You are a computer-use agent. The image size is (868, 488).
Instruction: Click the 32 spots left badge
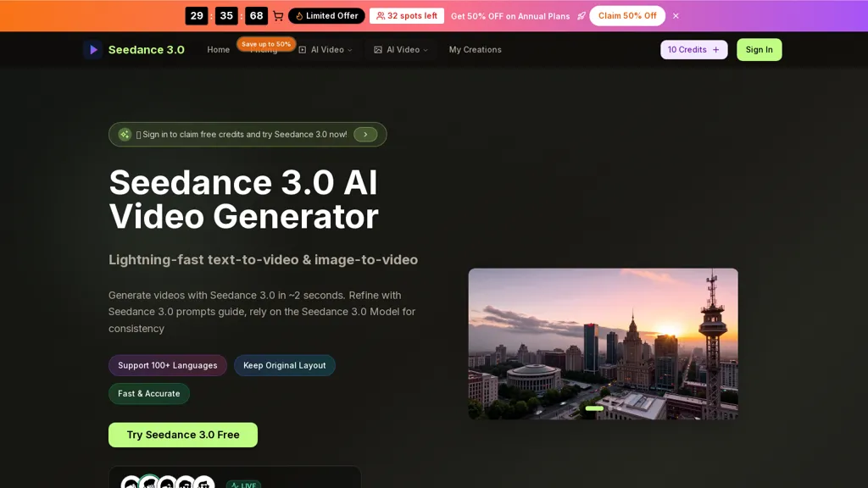point(407,16)
